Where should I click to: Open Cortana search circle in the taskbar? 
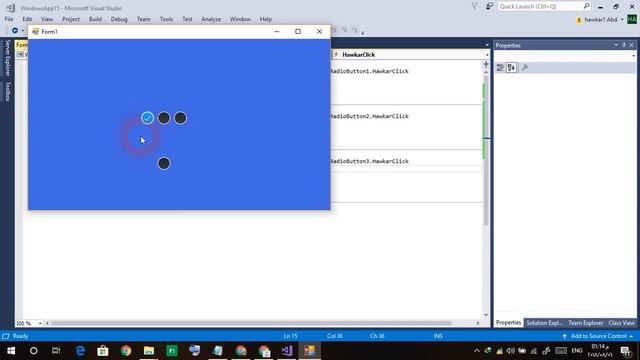(x=33, y=351)
